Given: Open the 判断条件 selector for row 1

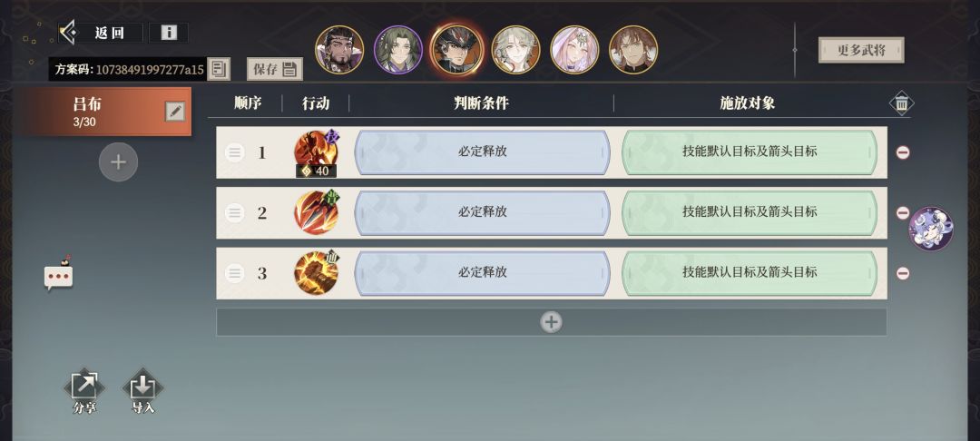Looking at the screenshot, I should 482,152.
